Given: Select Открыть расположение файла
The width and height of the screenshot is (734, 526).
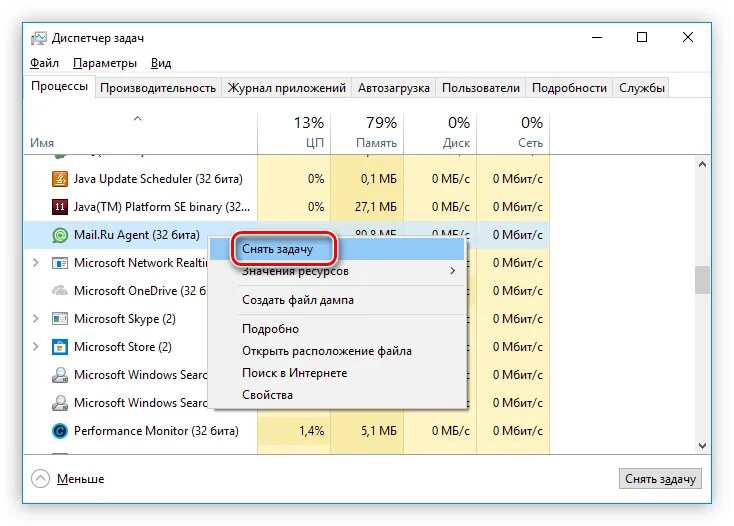Looking at the screenshot, I should coord(337,351).
